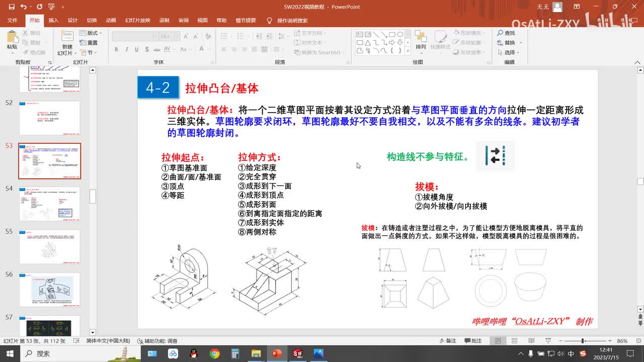Open the 文件 file menu
Viewport: 644px width, 362px height.
[12, 21]
